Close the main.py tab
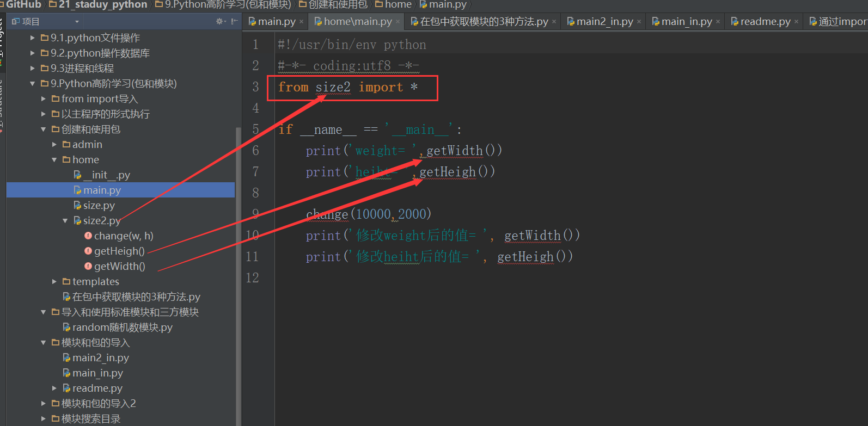Image resolution: width=868 pixels, height=426 pixels. (x=301, y=22)
